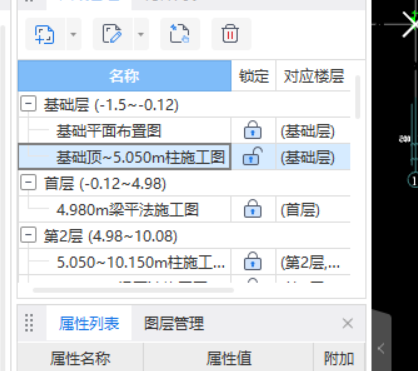Toggle lock for 4.980m梁平法施工图
Viewport: 418px width, 371px height.
point(253,209)
